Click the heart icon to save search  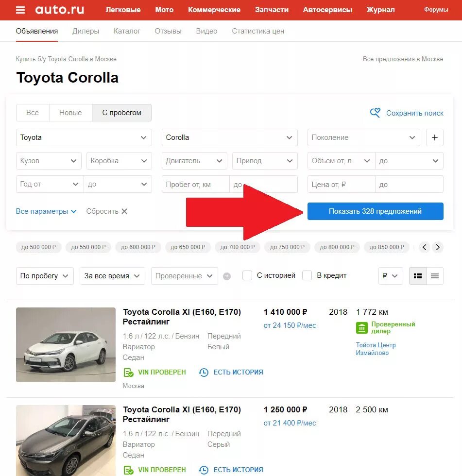pos(375,112)
